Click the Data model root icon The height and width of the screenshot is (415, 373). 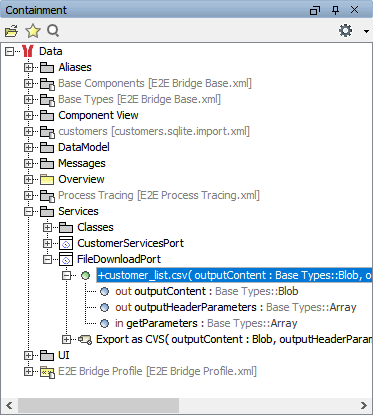28,51
